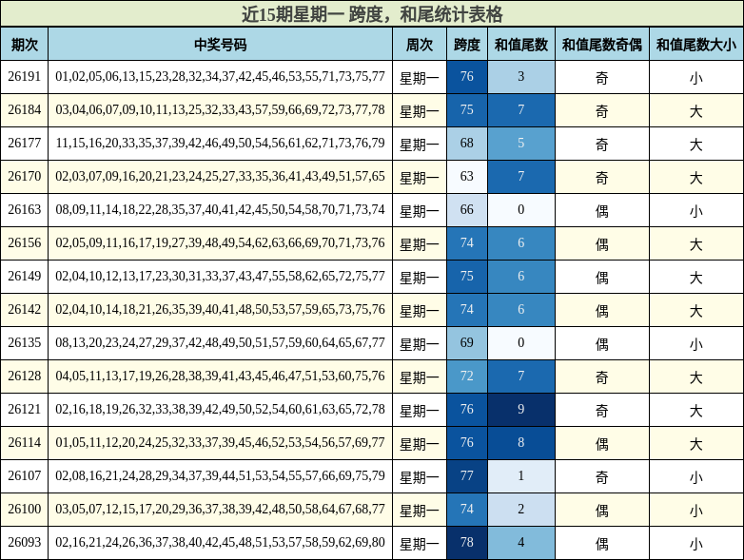Select issue number 26121
744x560 pixels.
point(24,409)
